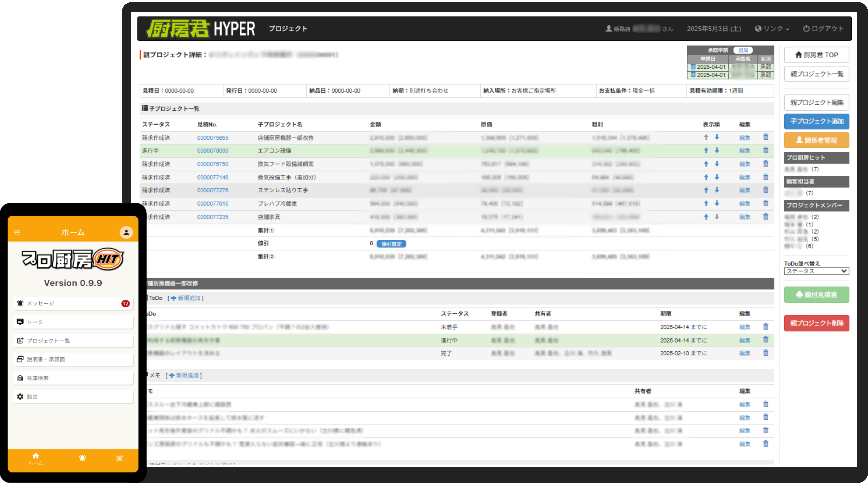868x486 pixels.
Task: Click the 子プロジェクト追加 button
Action: point(816,121)
